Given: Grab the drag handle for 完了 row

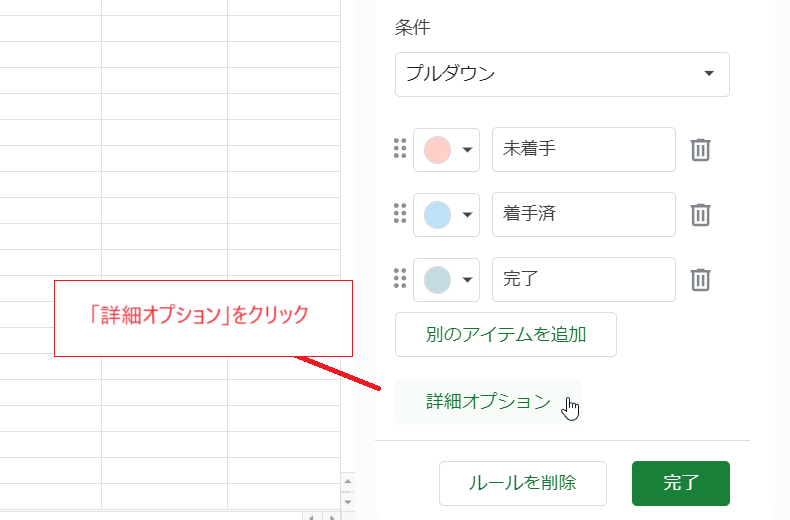Looking at the screenshot, I should [400, 279].
